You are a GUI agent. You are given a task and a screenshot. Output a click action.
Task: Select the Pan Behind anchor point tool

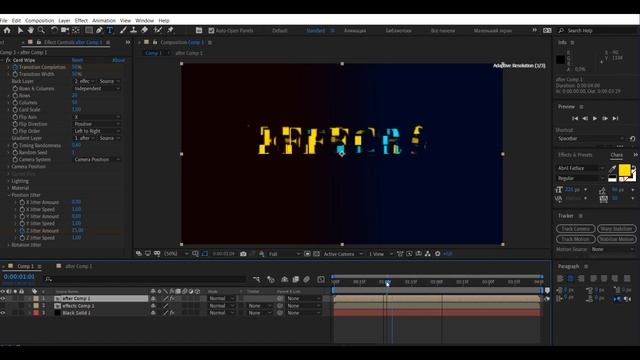click(76, 31)
